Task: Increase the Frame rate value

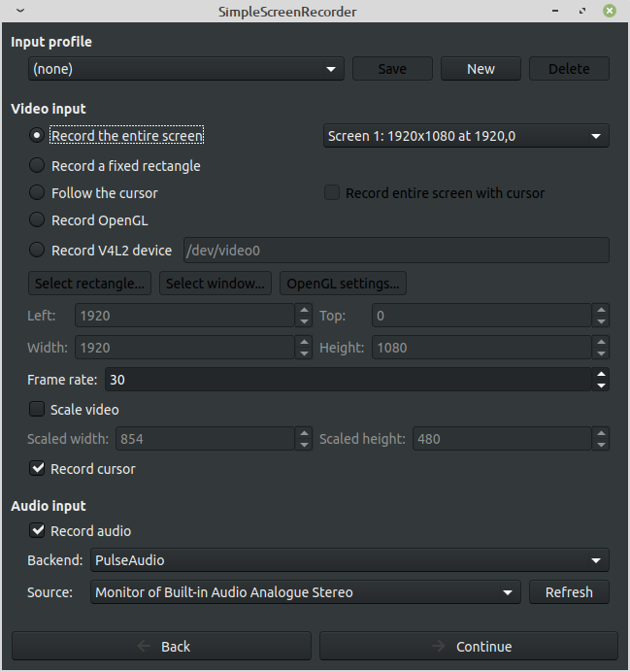Action: pos(602,374)
